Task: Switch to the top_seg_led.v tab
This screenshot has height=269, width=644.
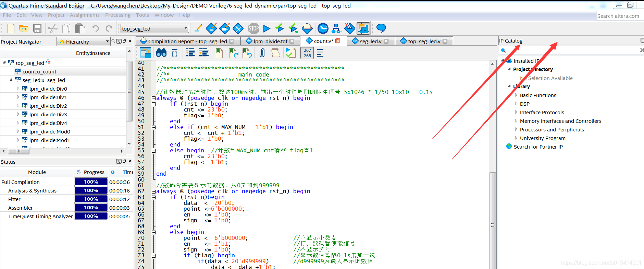Action: point(424,41)
